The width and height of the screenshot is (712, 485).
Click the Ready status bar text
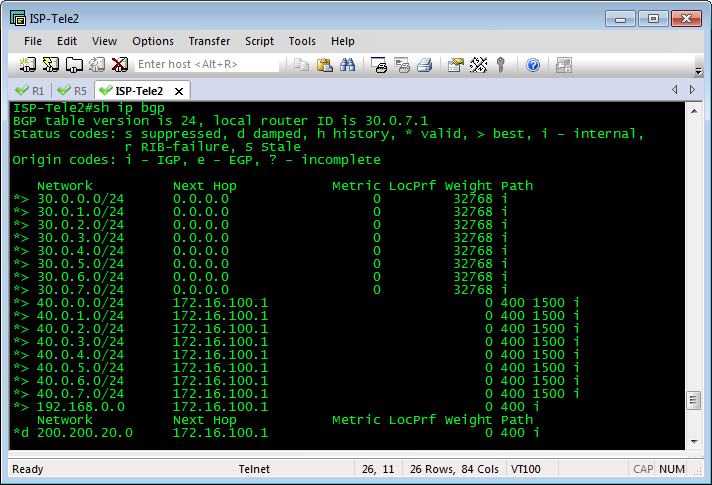pyautogui.click(x=28, y=469)
